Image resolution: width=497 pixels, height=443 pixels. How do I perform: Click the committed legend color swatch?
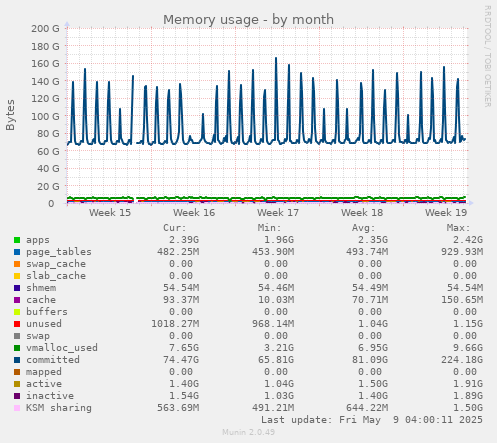coord(17,360)
